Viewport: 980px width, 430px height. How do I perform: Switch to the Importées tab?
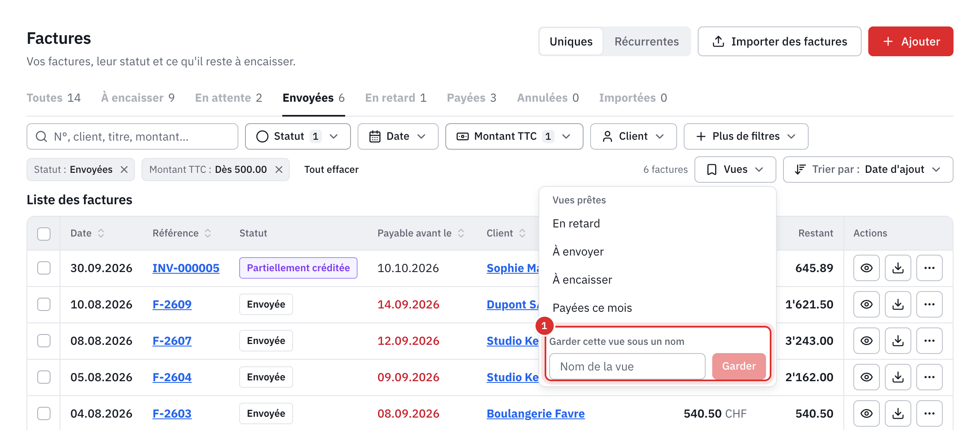point(633,98)
